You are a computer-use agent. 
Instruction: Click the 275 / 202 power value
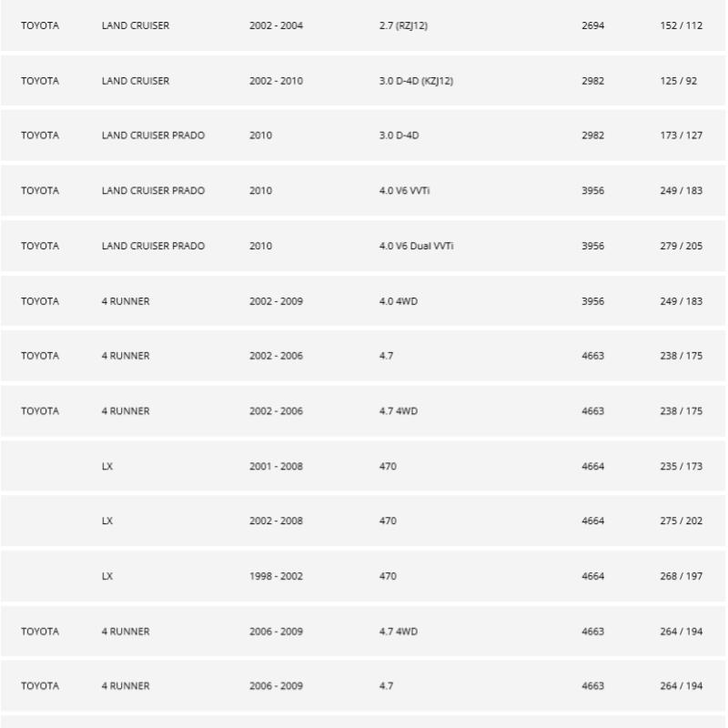681,521
